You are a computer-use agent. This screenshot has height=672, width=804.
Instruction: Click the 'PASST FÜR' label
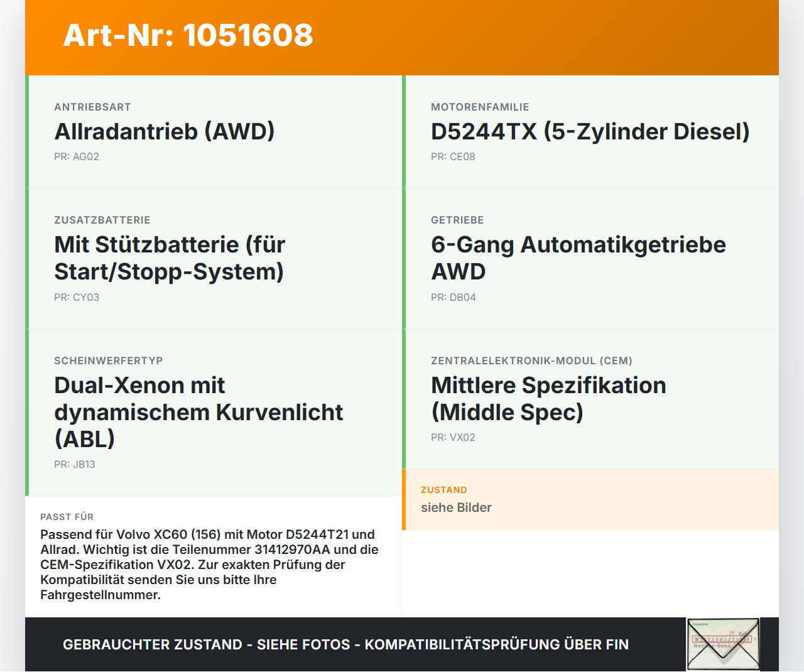[67, 517]
